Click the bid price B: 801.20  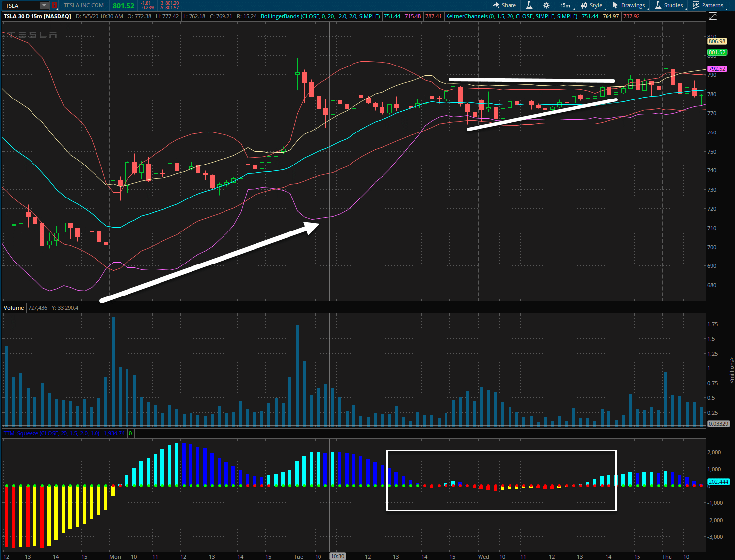(x=170, y=3)
